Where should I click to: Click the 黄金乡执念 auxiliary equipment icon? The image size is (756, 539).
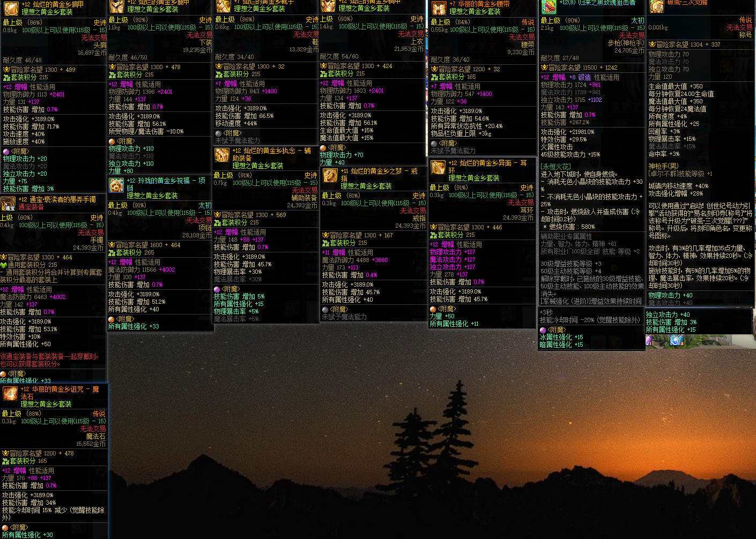(222, 155)
